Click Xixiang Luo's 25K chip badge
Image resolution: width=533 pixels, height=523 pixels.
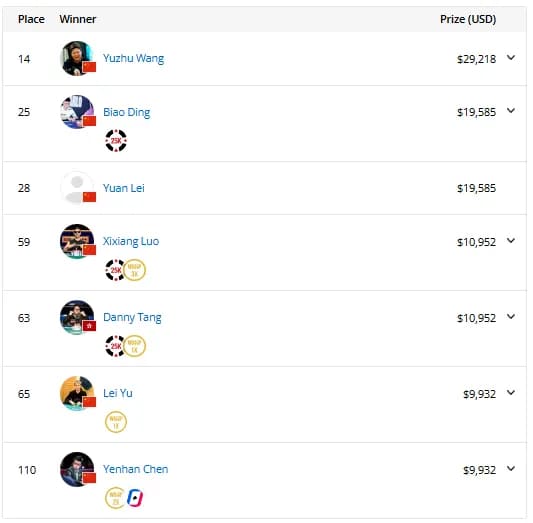tap(115, 272)
